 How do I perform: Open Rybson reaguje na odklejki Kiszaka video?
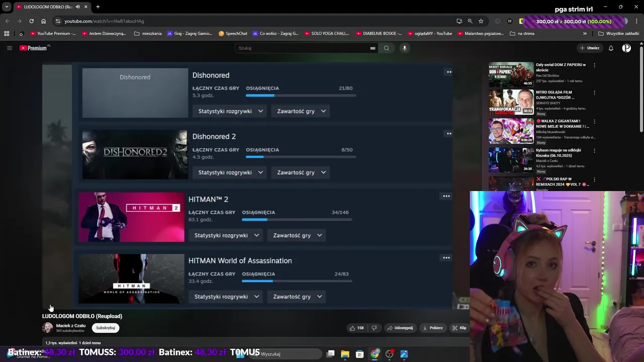tap(511, 160)
